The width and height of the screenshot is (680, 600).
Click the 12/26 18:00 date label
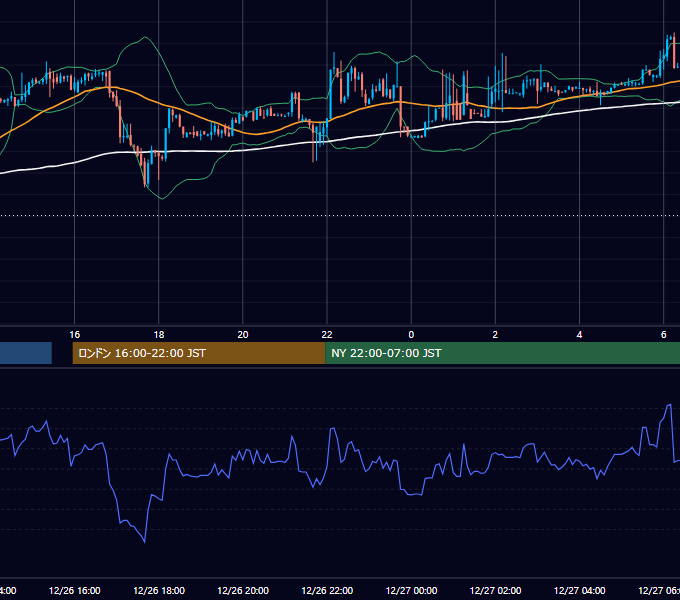click(159, 590)
